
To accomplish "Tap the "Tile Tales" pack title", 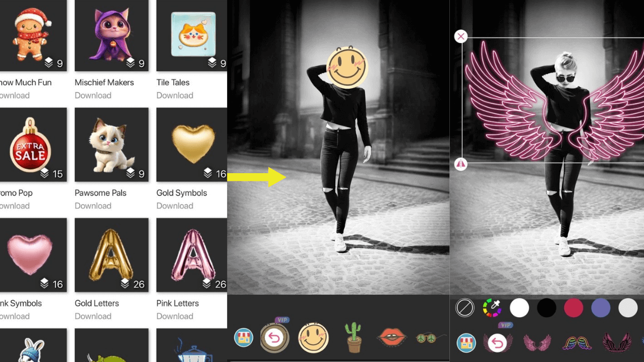I will (x=173, y=82).
